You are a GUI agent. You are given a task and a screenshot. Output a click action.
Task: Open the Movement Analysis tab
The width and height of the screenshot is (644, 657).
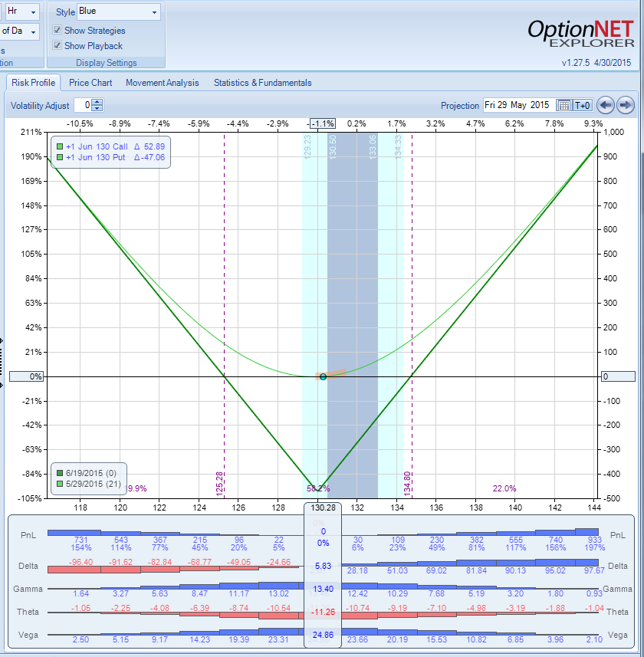pos(163,83)
